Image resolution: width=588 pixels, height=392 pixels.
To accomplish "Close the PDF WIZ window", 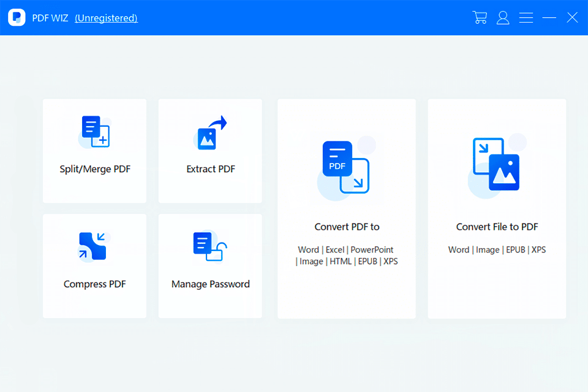I will pos(572,18).
